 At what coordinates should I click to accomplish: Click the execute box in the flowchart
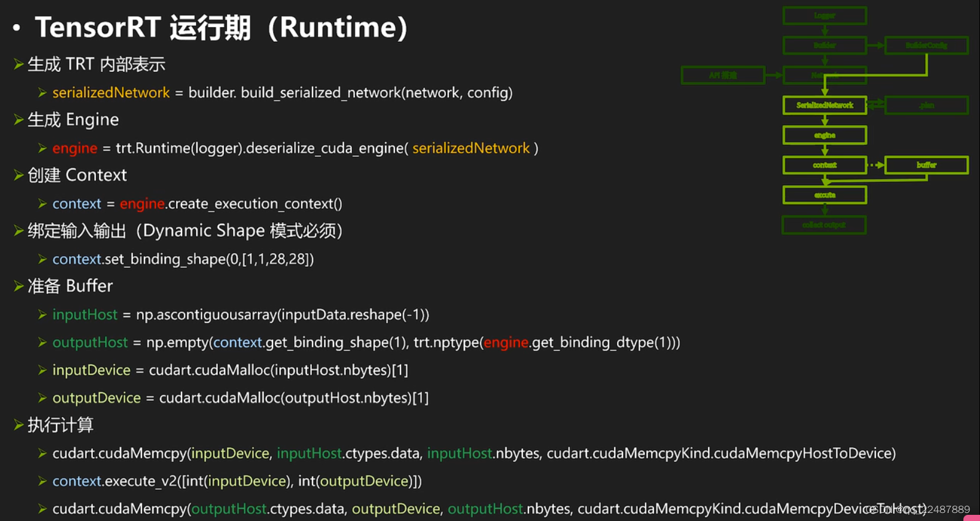(x=824, y=195)
